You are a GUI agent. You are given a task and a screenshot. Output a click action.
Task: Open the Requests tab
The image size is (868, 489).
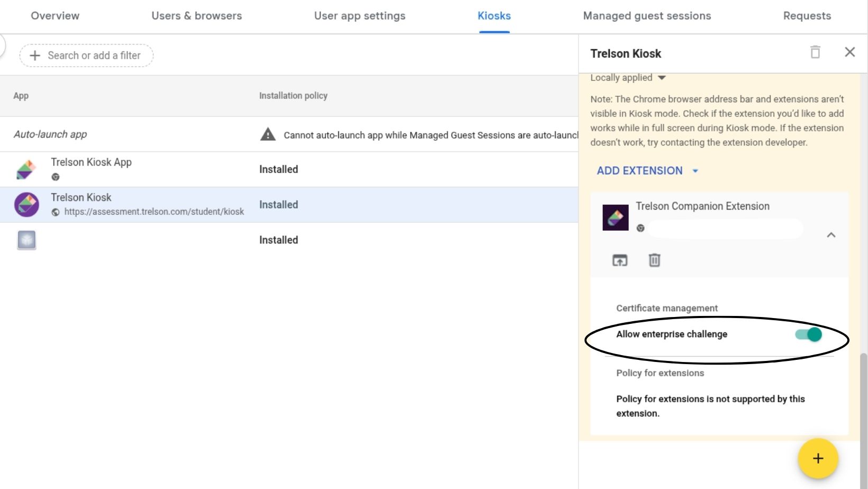point(807,16)
